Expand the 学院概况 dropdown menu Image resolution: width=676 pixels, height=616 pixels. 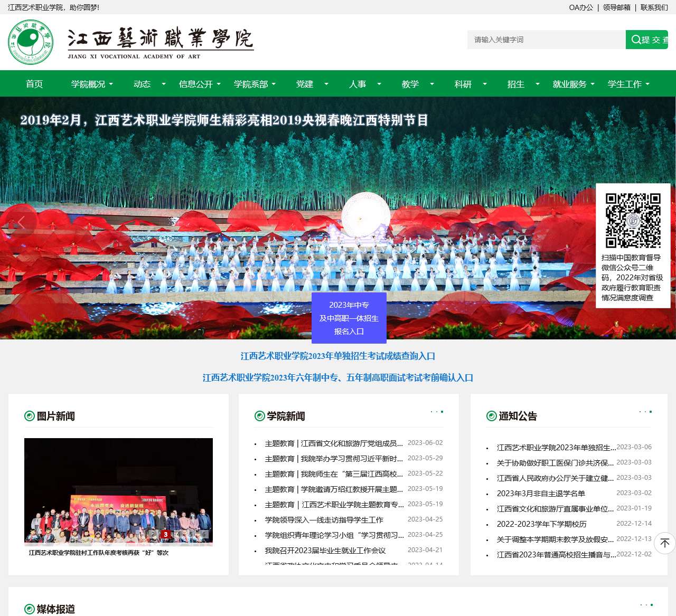point(89,83)
